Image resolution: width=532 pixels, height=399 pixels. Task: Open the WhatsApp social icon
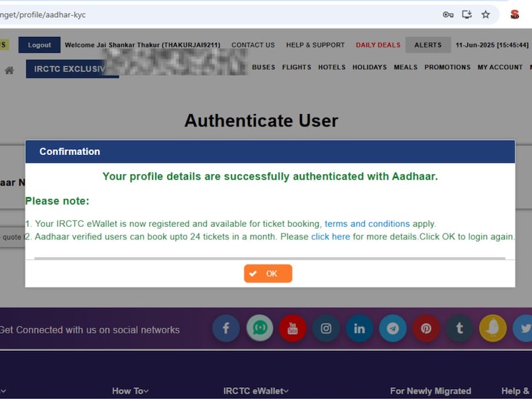260,328
